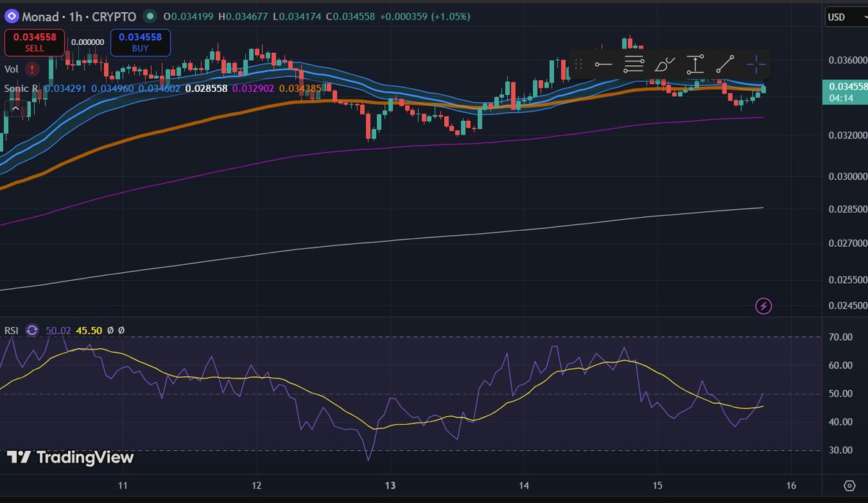
Task: Select the Price Range measurement tool
Action: 696,64
